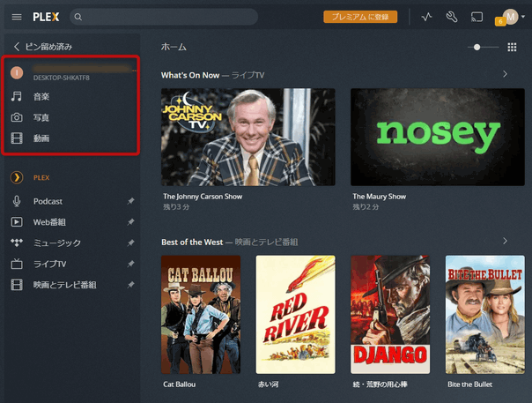Open the hamburger menu icon
Image resolution: width=532 pixels, height=403 pixels.
[x=17, y=17]
